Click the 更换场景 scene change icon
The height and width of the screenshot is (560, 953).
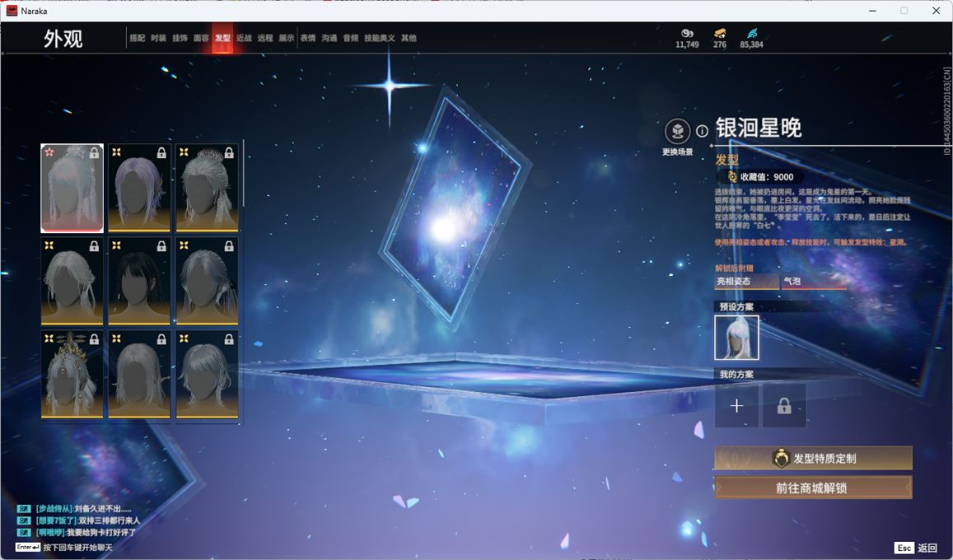[x=677, y=131]
